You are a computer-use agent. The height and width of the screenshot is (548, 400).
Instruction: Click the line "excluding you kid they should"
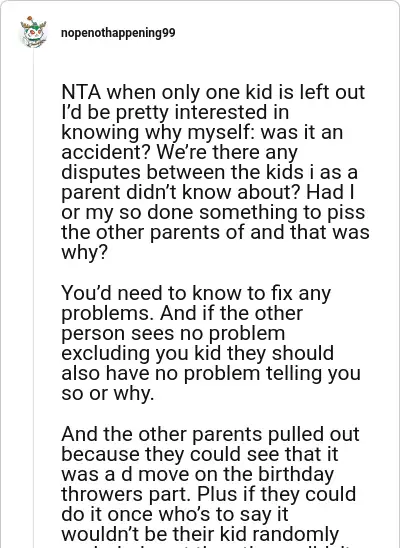197,353
